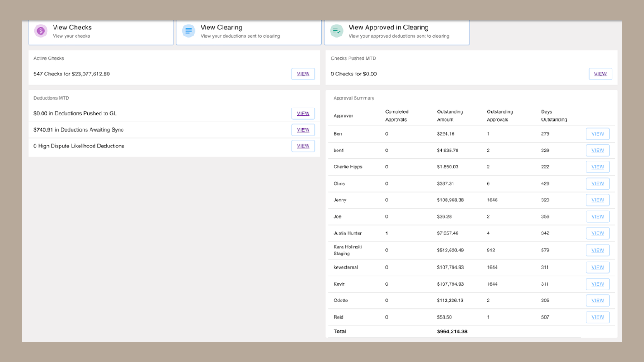View approvals for Joe
Screen dimensions: 644x362
pos(597,217)
